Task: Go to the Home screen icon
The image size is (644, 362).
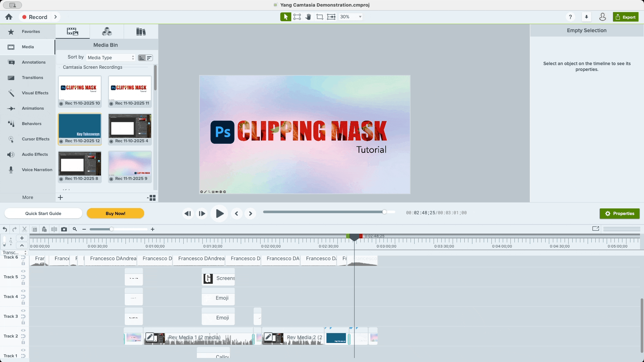Action: point(9,17)
